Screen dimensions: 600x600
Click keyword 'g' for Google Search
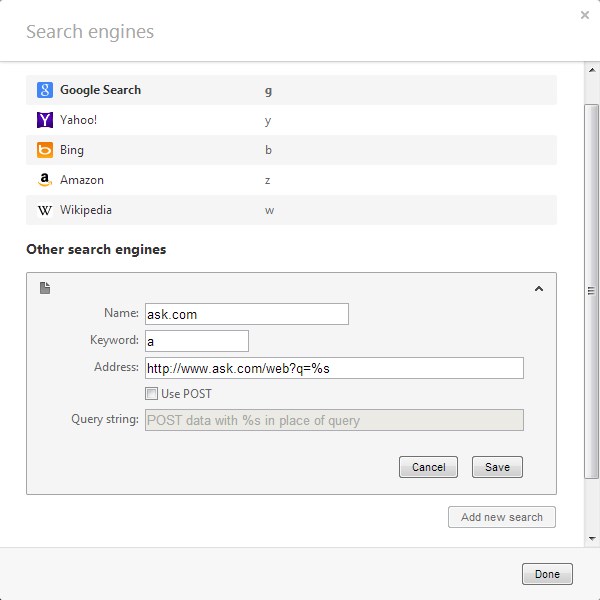(269, 91)
